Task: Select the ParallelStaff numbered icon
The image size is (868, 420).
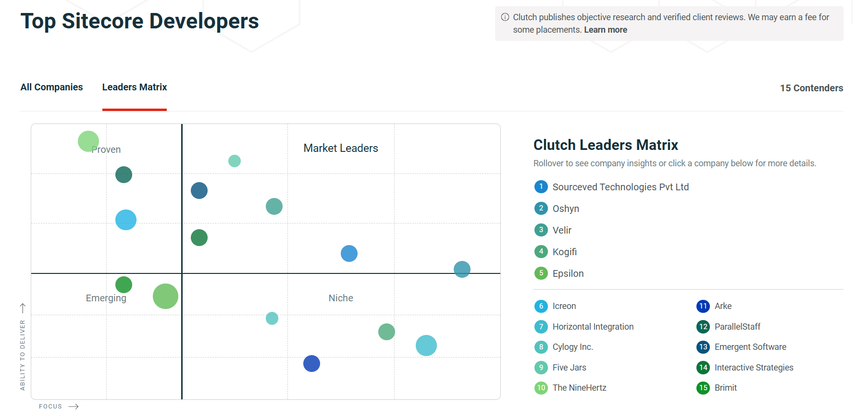Action: 703,327
